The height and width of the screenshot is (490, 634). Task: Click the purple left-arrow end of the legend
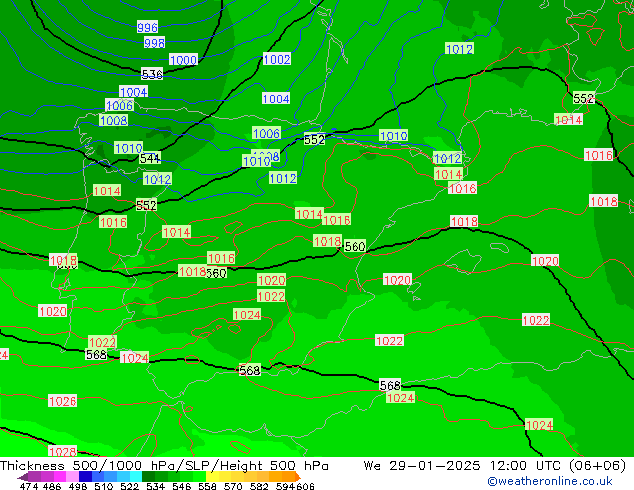23,477
